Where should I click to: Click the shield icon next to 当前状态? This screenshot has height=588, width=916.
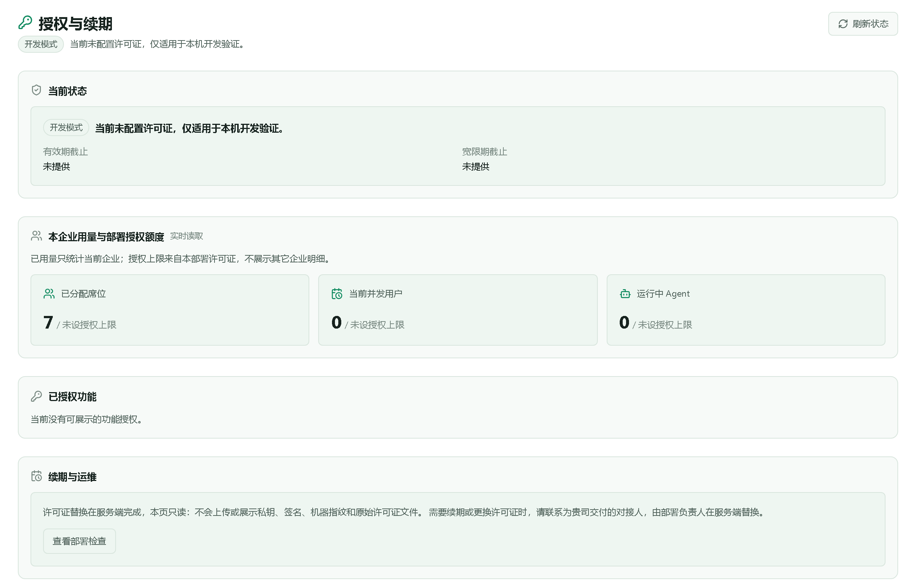click(x=36, y=90)
